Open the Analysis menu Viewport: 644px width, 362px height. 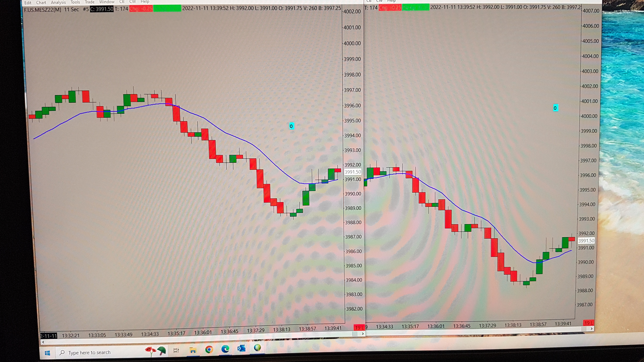coord(58,2)
